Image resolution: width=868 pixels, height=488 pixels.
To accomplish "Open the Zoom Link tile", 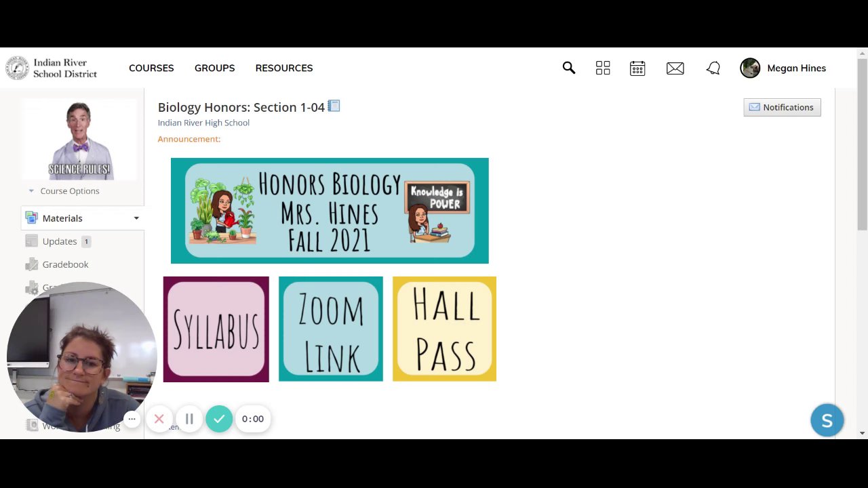I will point(331,329).
